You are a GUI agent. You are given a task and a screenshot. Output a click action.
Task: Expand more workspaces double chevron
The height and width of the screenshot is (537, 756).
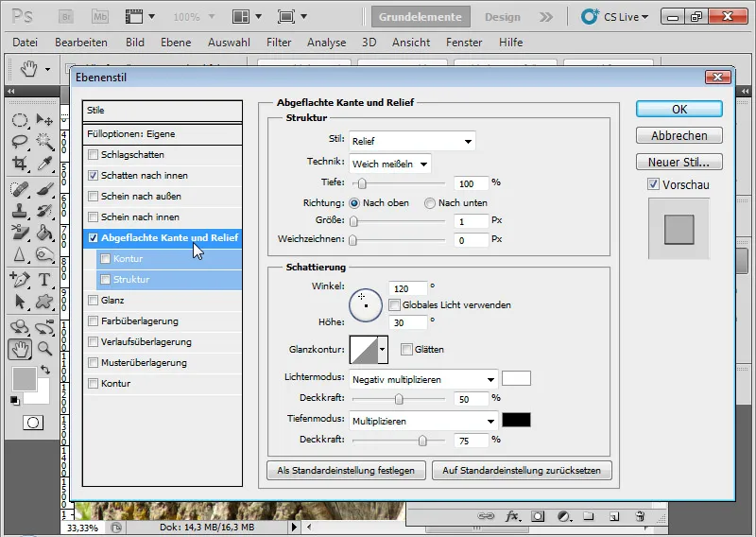546,17
